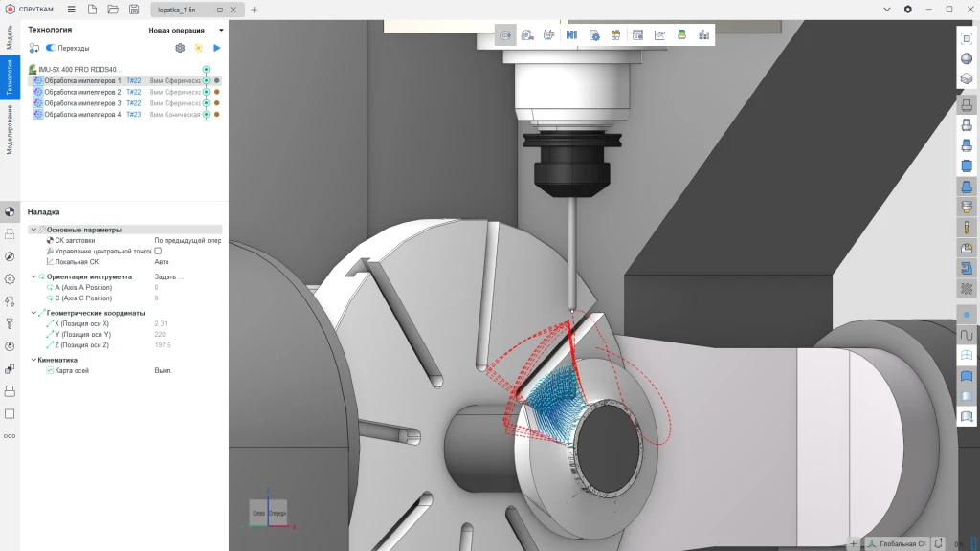Collapse the Ориентация инструмента group

click(33, 276)
